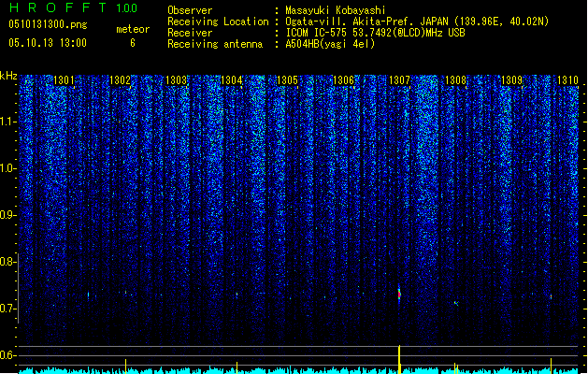Viewport: 588px width, 374px height.
Task: Select the file name 0510131300.png
Action: pyautogui.click(x=48, y=25)
